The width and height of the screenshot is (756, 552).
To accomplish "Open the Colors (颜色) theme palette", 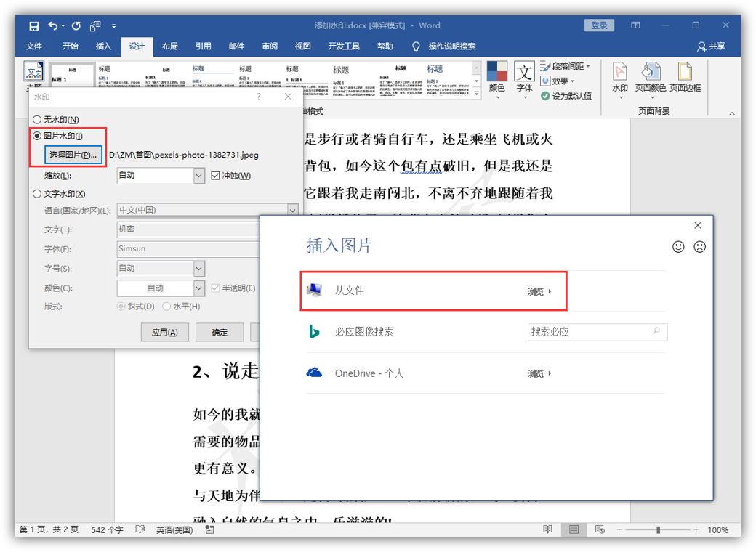I will click(x=497, y=80).
